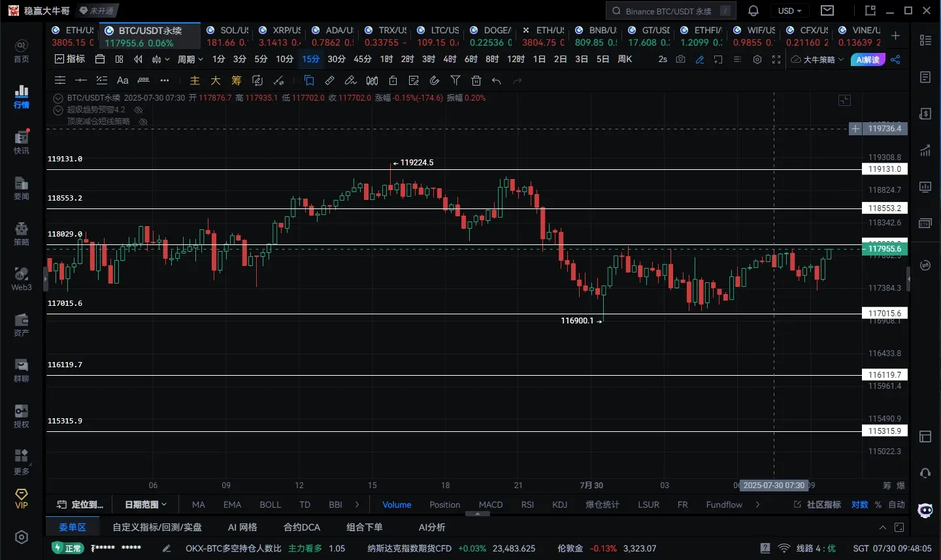Toggle visibility of 超级趋势预警4.2 indicator
The width and height of the screenshot is (941, 560).
tap(138, 110)
